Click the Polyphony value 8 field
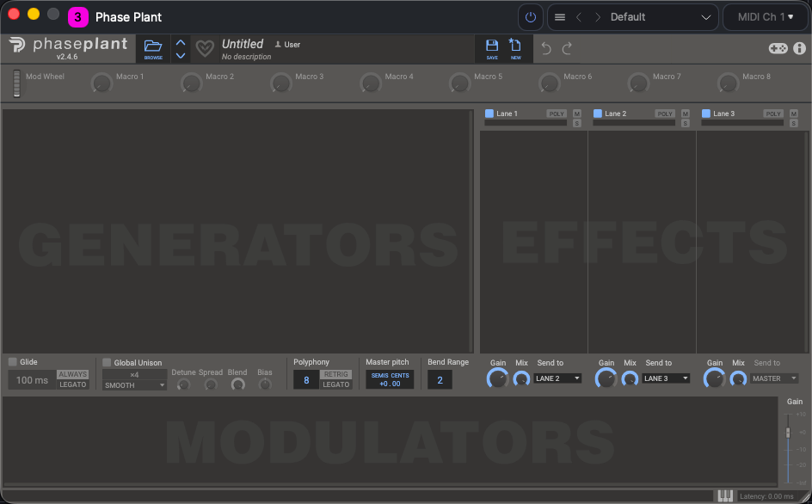 point(306,379)
